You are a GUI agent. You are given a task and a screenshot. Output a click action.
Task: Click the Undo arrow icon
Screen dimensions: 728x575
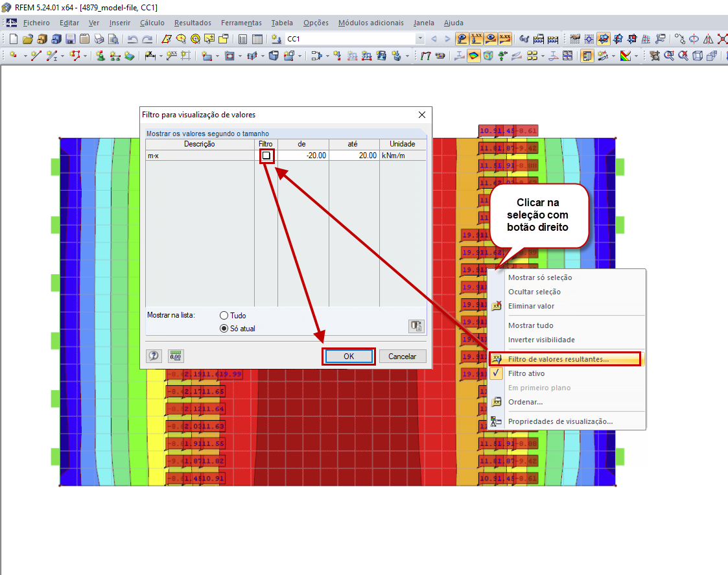point(133,39)
